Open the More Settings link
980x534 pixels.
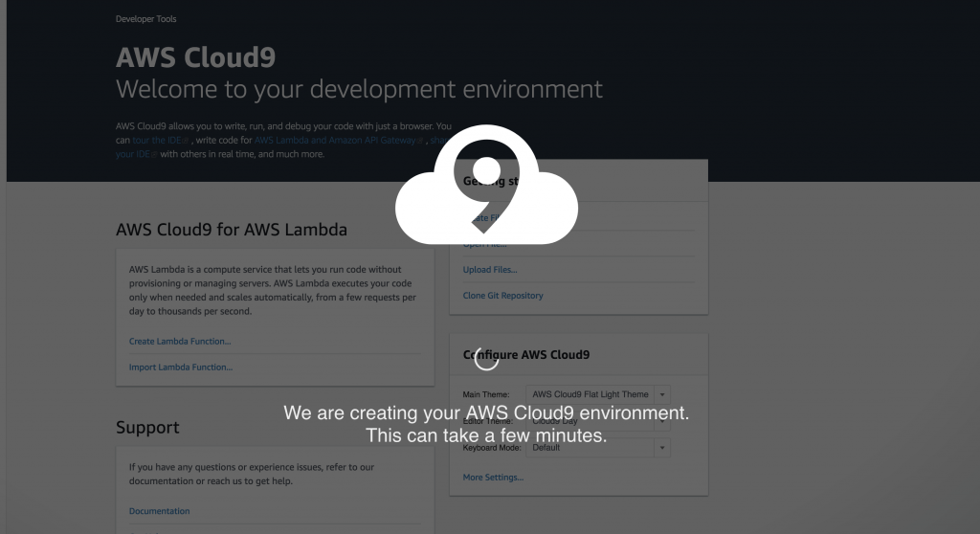click(493, 478)
